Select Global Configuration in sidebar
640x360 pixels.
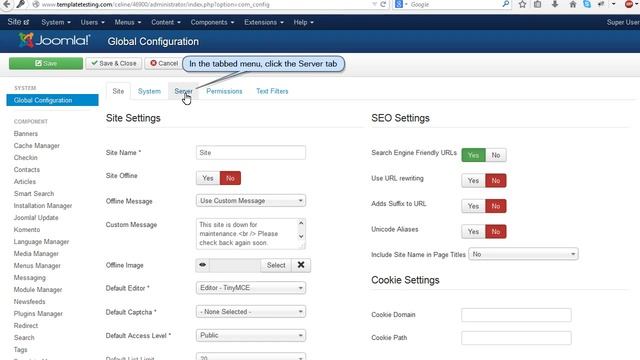point(52,100)
